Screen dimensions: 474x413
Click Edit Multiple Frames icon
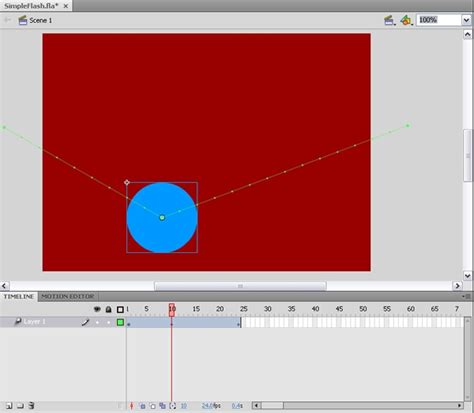tap(162, 406)
